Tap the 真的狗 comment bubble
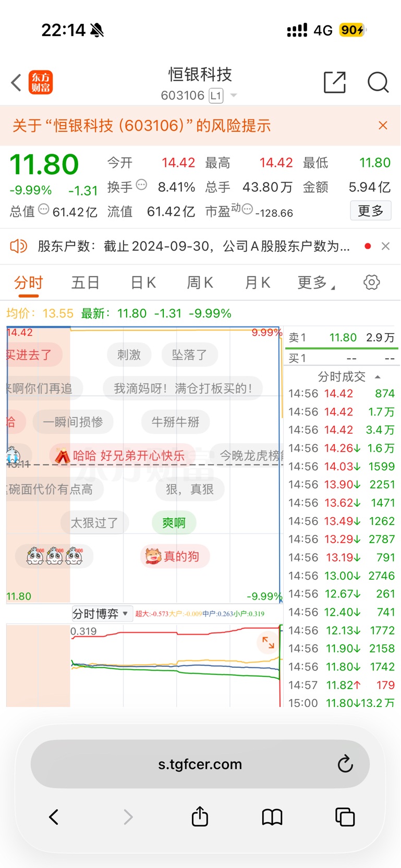Image resolution: width=401 pixels, height=868 pixels. (175, 556)
